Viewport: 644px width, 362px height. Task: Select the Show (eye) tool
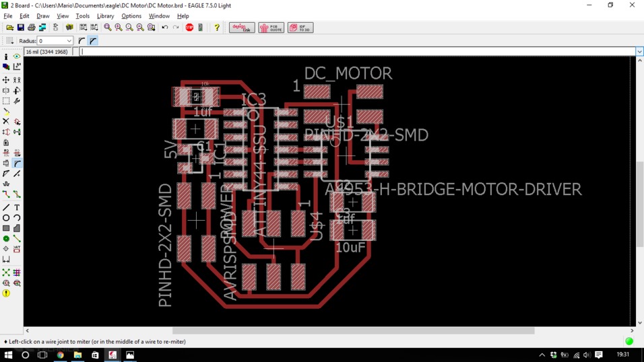(x=17, y=57)
